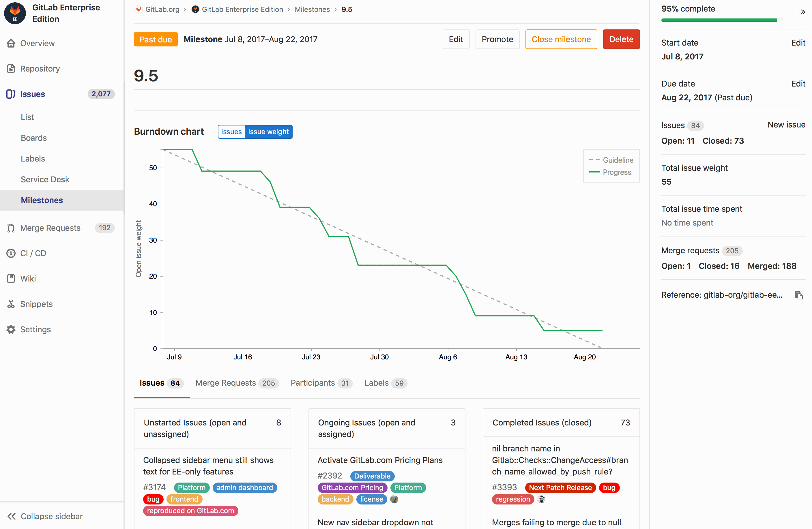Edit the Start date
Screen dimensions: 812x529
[798, 43]
